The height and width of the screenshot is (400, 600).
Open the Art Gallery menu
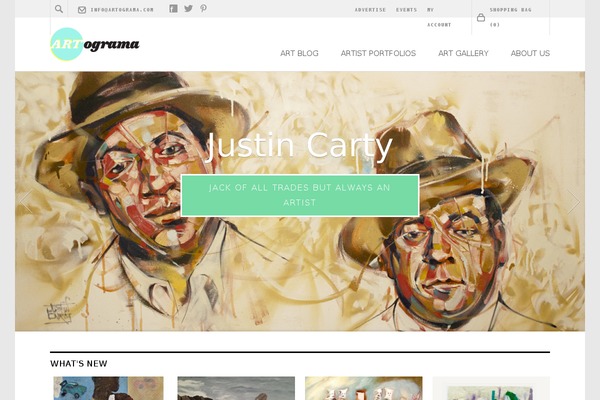point(463,53)
